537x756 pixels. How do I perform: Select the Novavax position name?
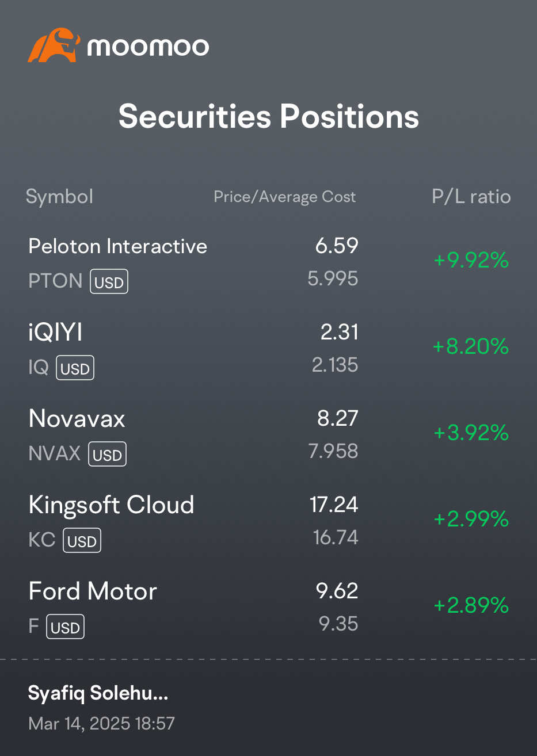pyautogui.click(x=77, y=418)
